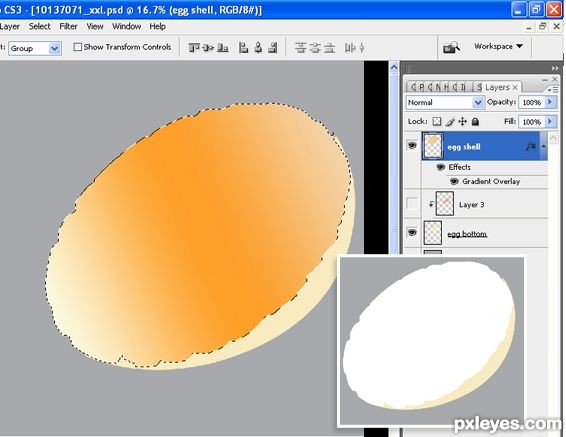Click the egg bottom layer thumbnail
Image resolution: width=566 pixels, height=437 pixels.
coord(432,233)
